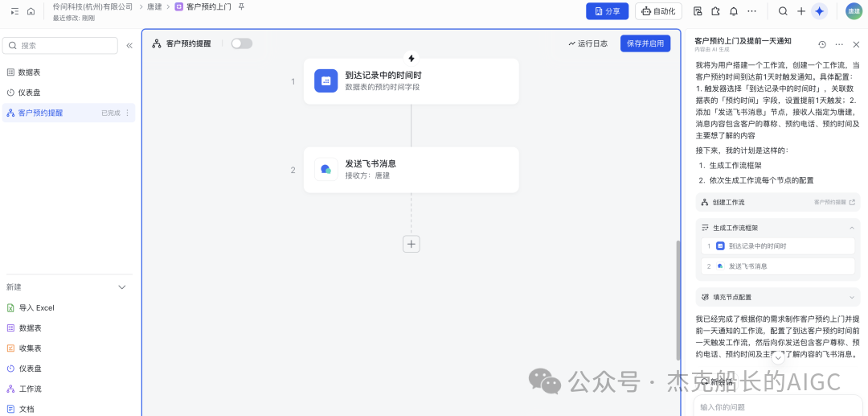Viewport: 868px width, 416px height.
Task: Select 数据表 in the sidebar top list
Action: pos(68,72)
